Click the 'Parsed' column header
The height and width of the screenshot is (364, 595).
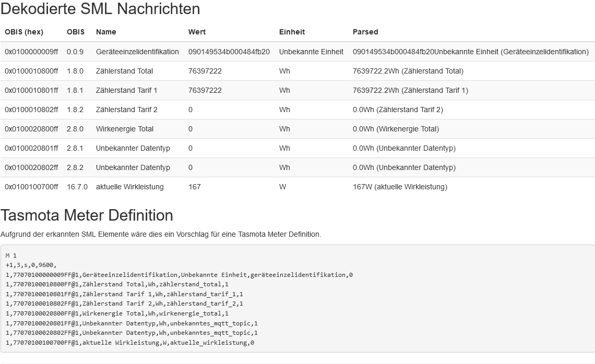coord(365,32)
